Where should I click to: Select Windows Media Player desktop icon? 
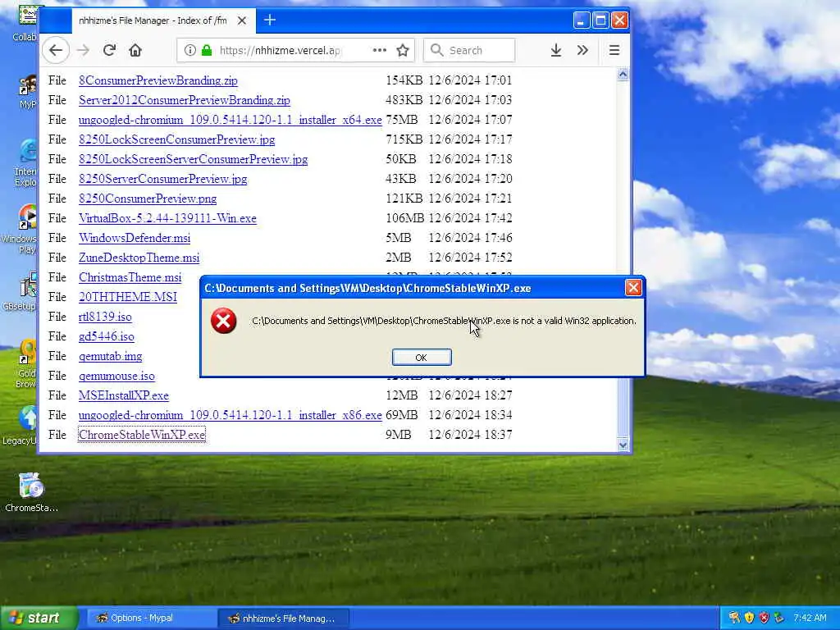pyautogui.click(x=21, y=230)
